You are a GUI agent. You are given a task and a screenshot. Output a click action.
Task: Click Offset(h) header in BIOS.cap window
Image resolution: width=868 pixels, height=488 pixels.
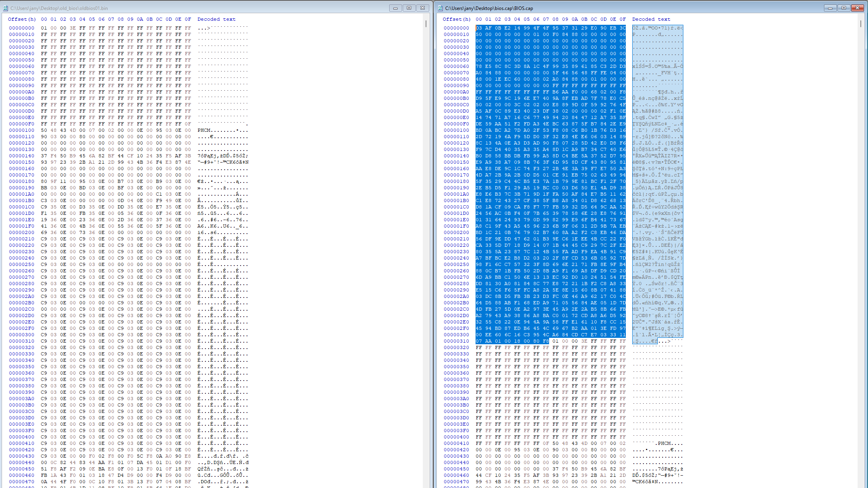pyautogui.click(x=456, y=19)
